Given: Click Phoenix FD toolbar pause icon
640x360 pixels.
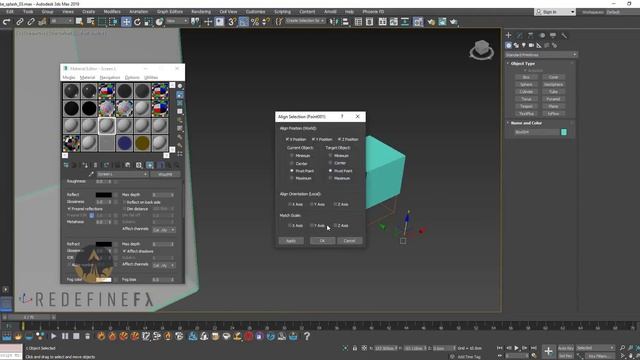Looking at the screenshot, I should (x=65, y=336).
